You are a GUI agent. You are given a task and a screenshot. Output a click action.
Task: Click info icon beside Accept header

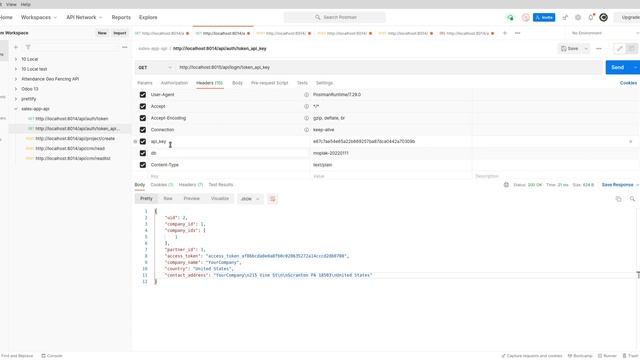tap(306, 107)
